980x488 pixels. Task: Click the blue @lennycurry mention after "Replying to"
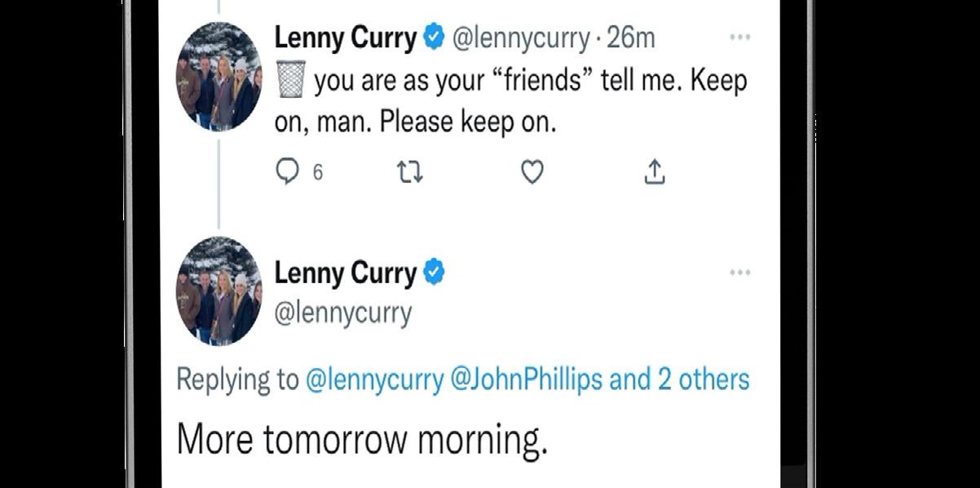374,379
